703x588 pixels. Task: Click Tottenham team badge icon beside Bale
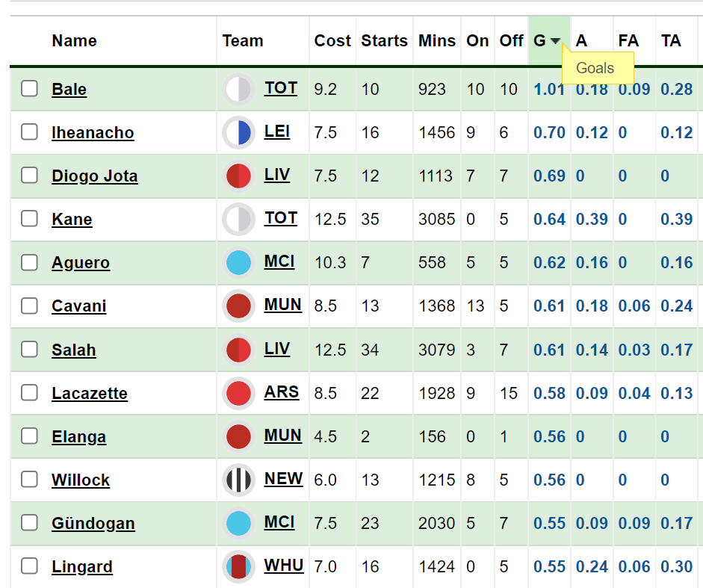[238, 89]
